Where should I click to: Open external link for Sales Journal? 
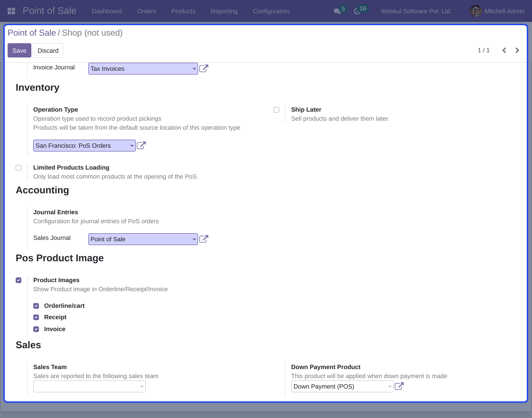click(204, 239)
